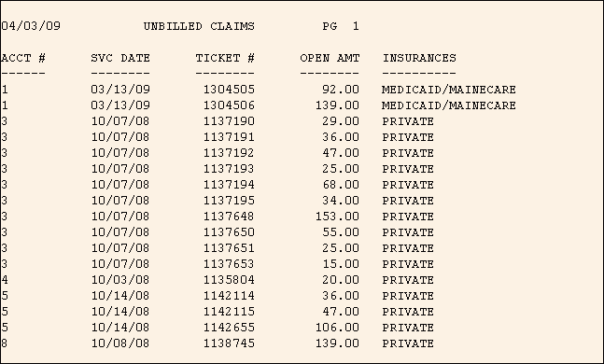Select ticket number 1138745
This screenshot has width=604, height=364.
click(x=229, y=343)
